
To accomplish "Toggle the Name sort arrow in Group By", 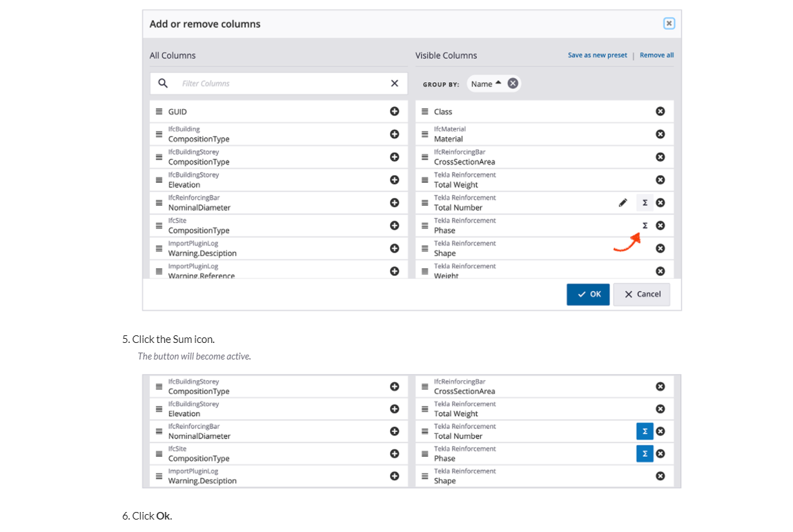I will [499, 81].
